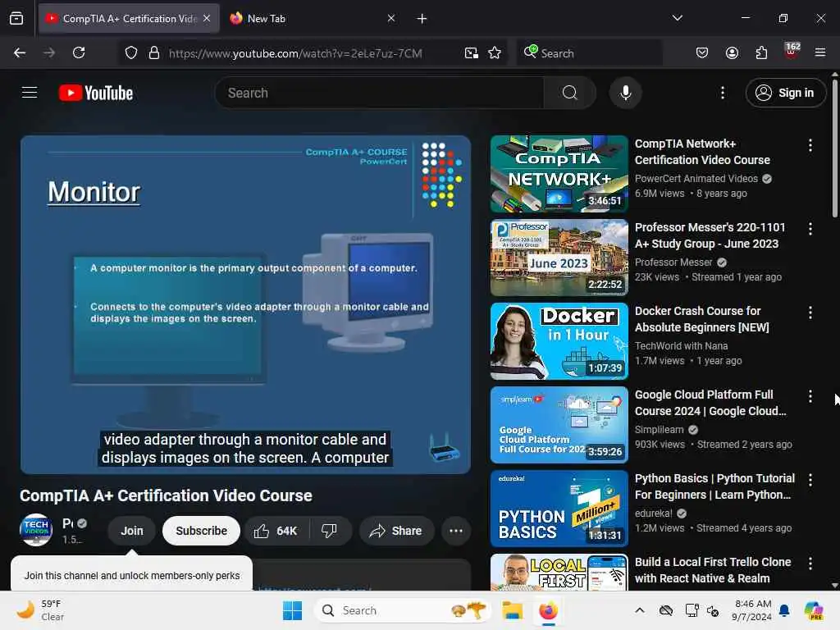
Task: Open the notification bell in taskbar
Action: [784, 610]
